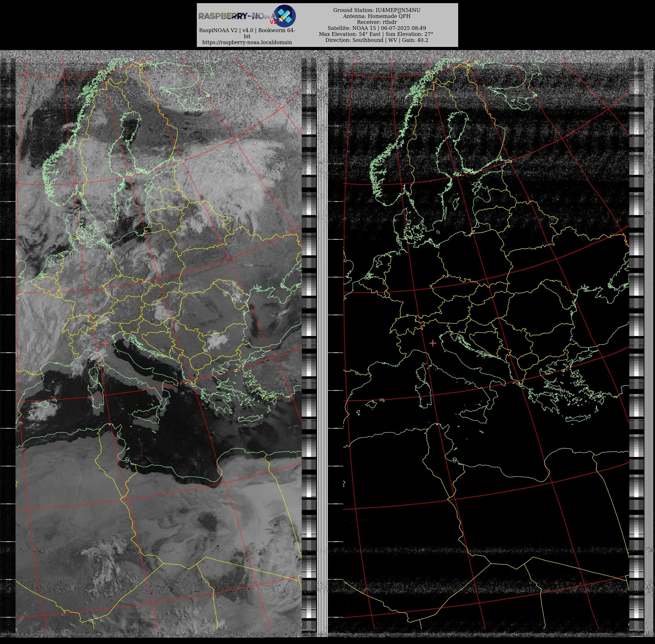Click the left grayscale satellite image

coord(158,344)
